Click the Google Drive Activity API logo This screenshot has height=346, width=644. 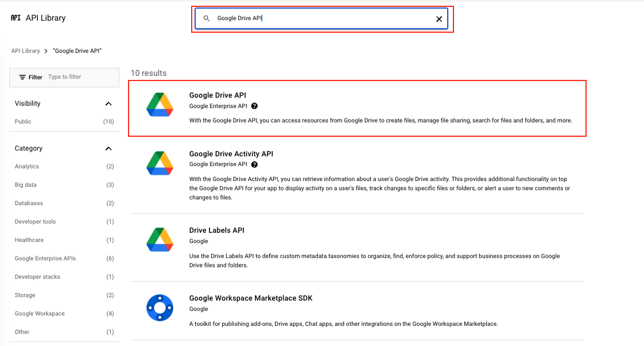160,163
